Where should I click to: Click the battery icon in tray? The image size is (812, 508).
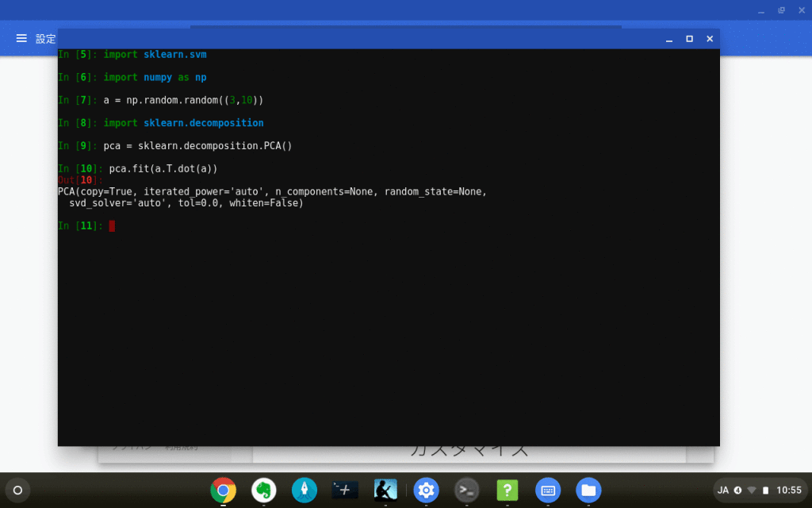coord(765,490)
